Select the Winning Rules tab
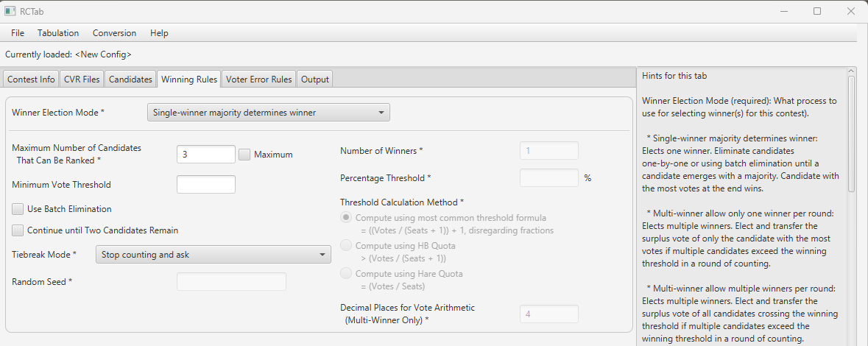This screenshot has height=346, width=868. coord(189,80)
